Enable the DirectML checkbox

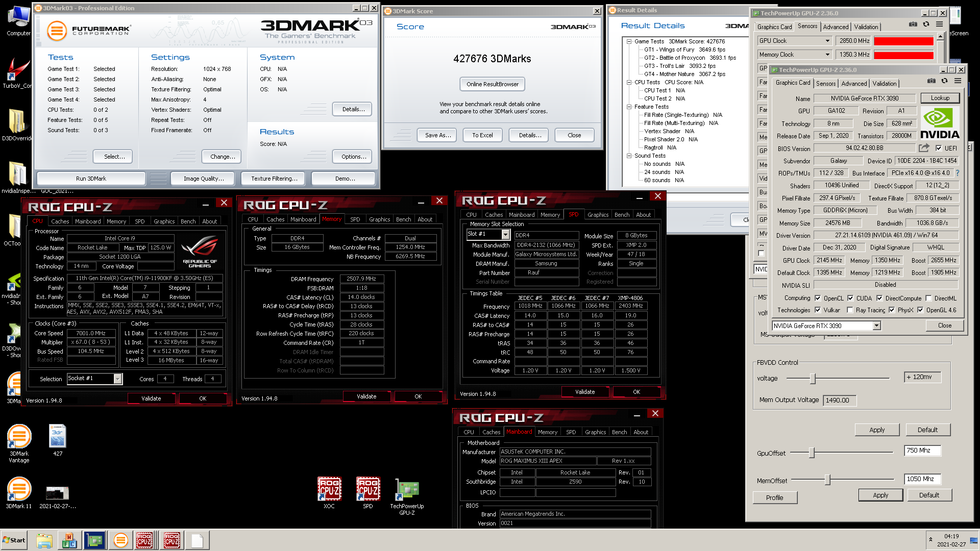928,298
